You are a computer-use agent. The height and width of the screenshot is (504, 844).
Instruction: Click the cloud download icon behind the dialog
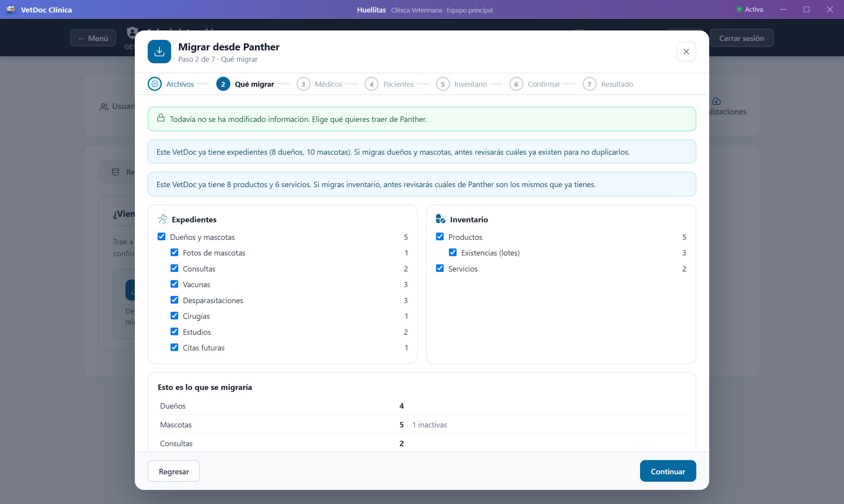(x=716, y=101)
